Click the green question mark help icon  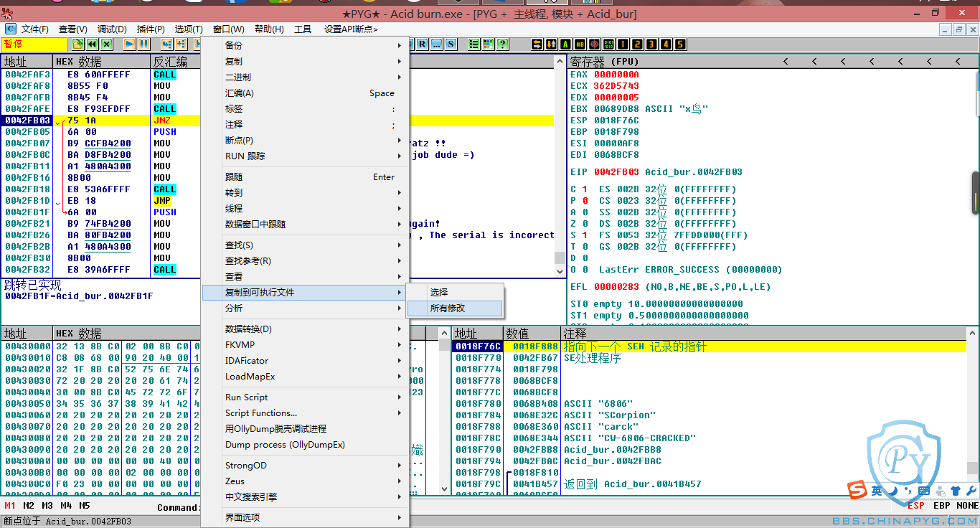502,44
